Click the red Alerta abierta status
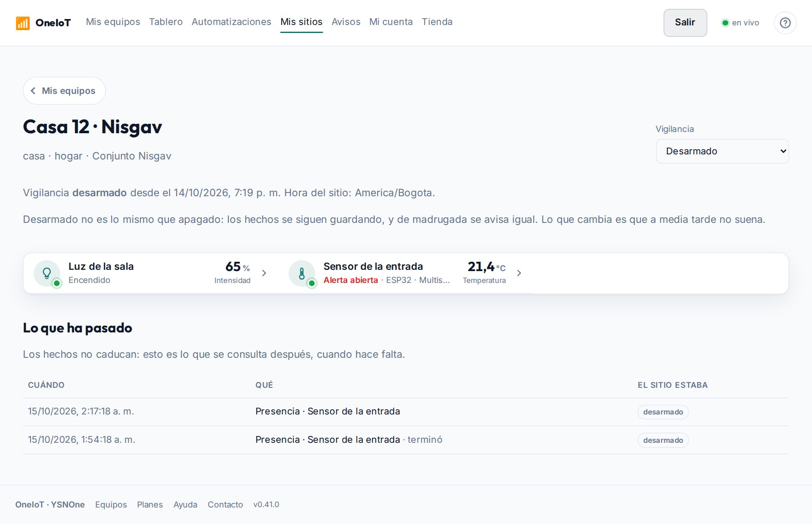Image resolution: width=812 pixels, height=524 pixels. pos(351,280)
